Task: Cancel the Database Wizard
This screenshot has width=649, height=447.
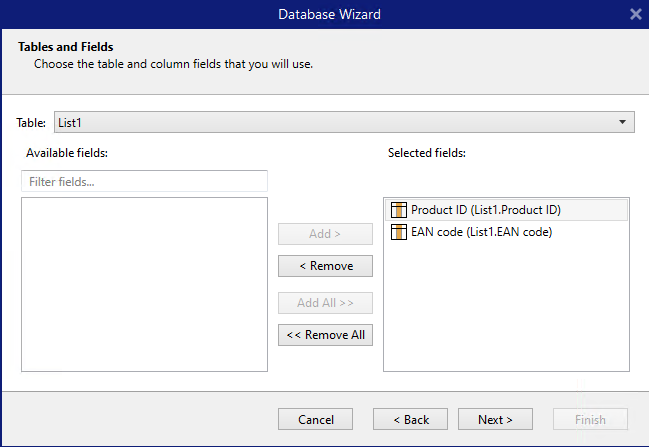Action: click(x=315, y=419)
